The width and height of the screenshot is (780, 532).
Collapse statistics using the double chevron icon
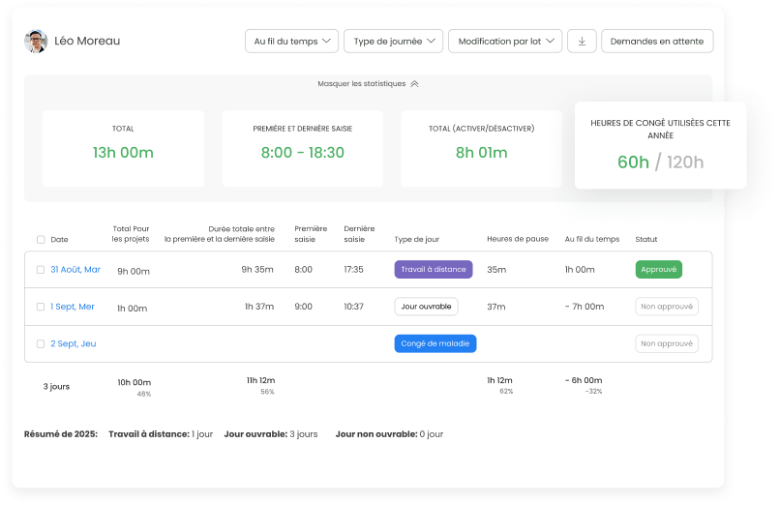coord(414,84)
